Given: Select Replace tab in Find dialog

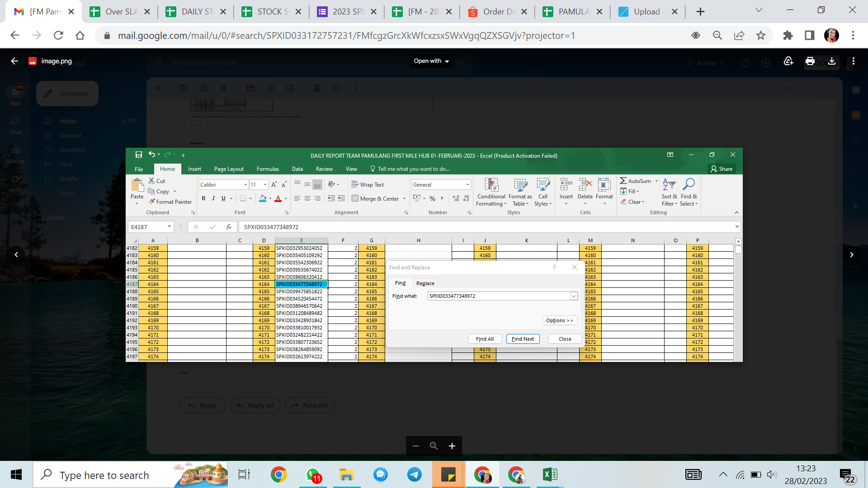Looking at the screenshot, I should [x=425, y=283].
